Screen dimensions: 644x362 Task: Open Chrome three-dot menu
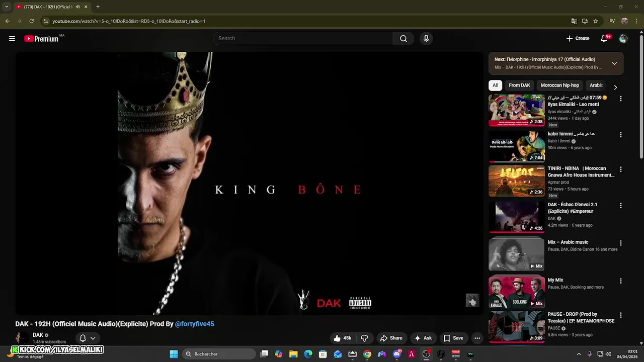point(636,21)
